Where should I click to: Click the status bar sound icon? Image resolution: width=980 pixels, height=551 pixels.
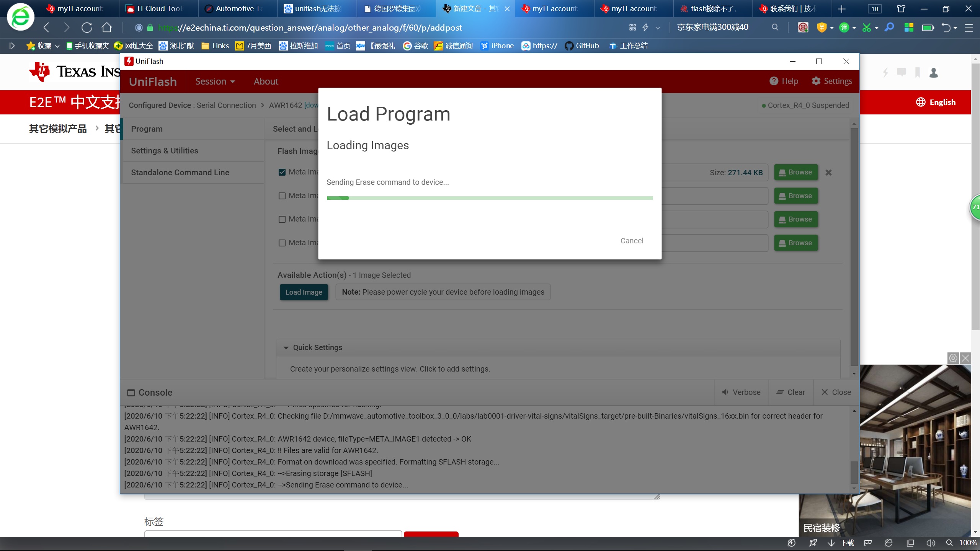[x=931, y=543]
